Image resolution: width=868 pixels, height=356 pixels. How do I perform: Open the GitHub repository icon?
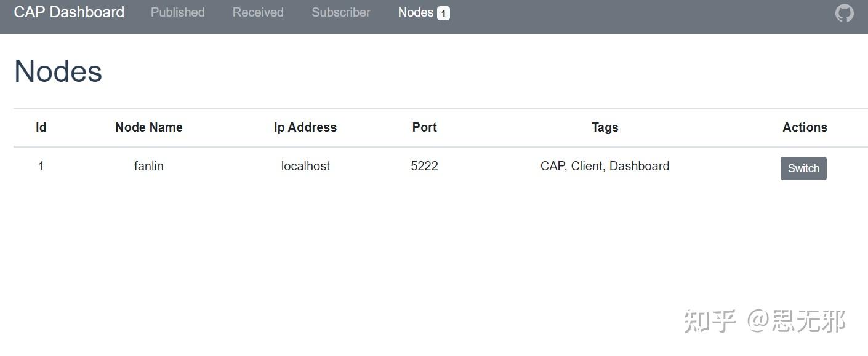coord(844,12)
